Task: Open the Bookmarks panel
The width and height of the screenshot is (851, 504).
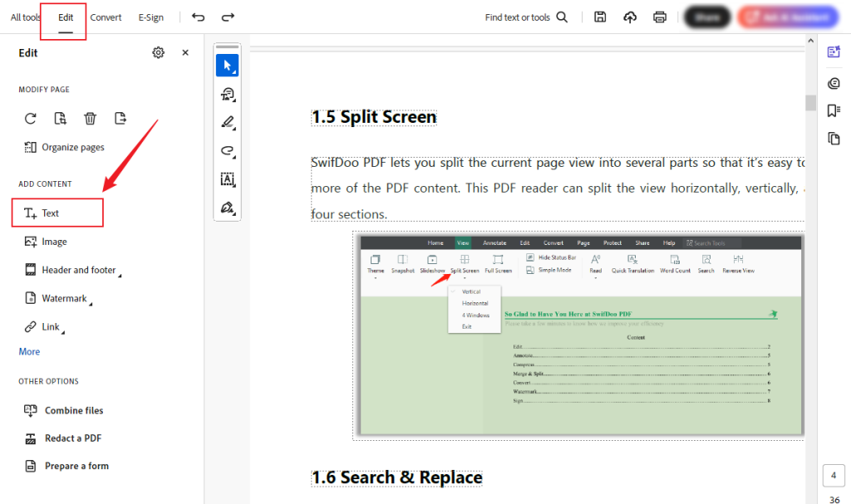Action: pyautogui.click(x=834, y=109)
